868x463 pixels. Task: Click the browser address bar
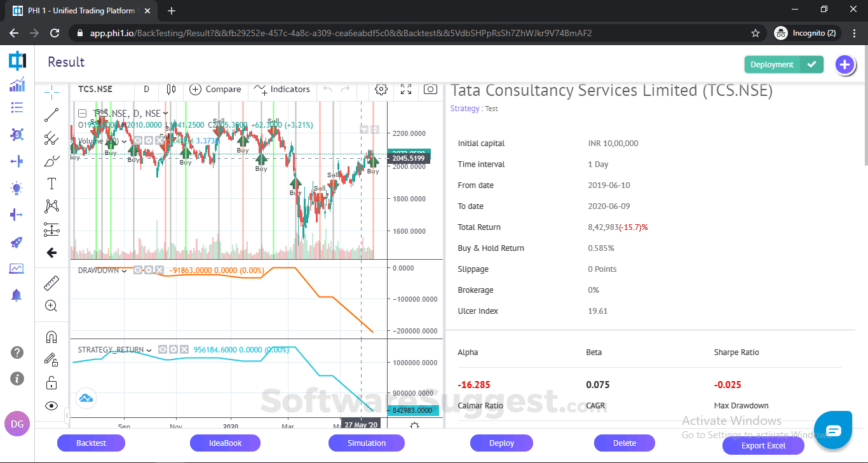[318, 32]
